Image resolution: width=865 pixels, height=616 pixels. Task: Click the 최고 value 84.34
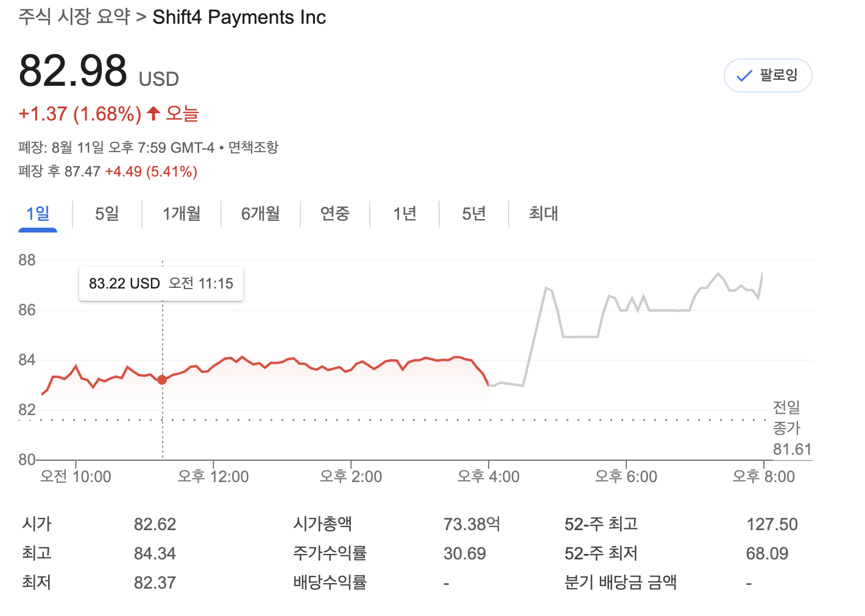155,553
